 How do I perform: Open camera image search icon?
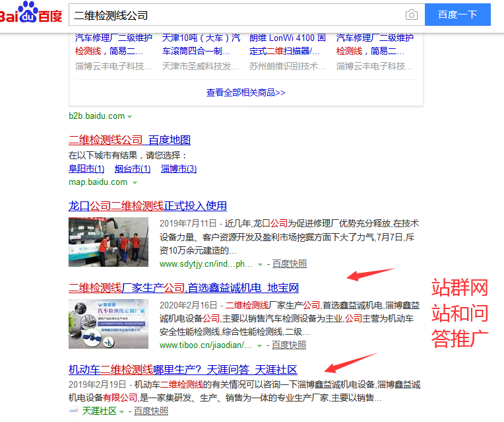pos(411,15)
